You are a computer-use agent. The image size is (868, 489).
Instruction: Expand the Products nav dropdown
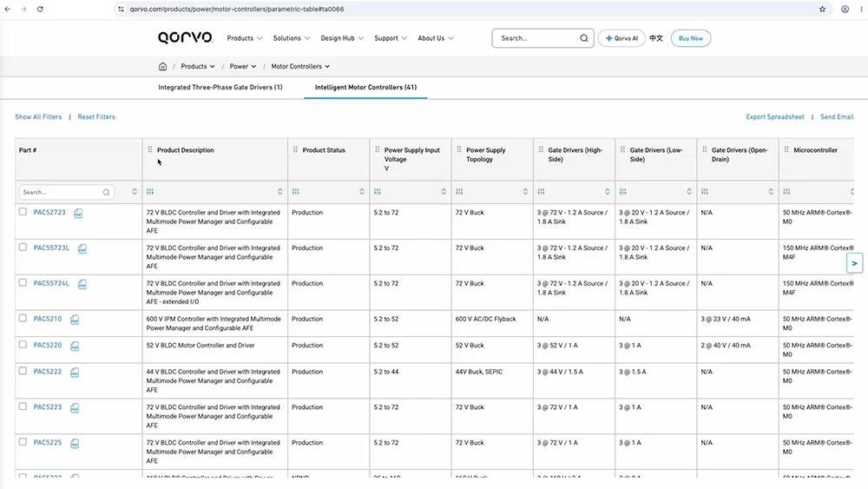(x=245, y=38)
